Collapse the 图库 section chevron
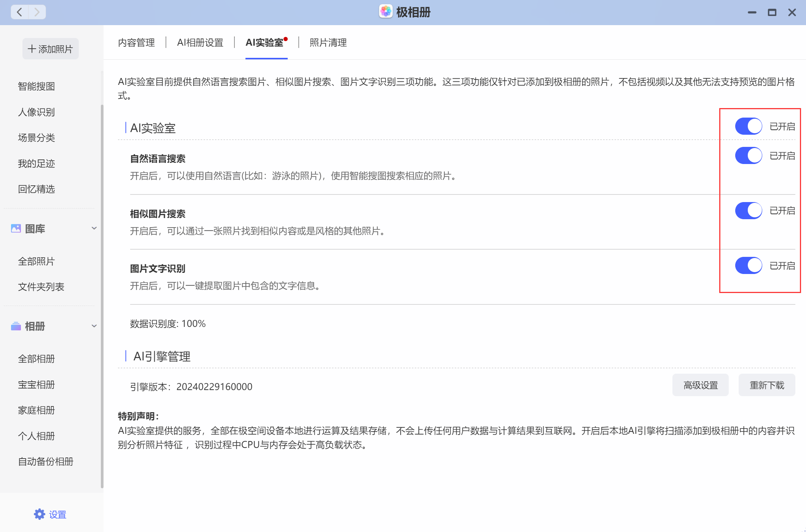 94,228
